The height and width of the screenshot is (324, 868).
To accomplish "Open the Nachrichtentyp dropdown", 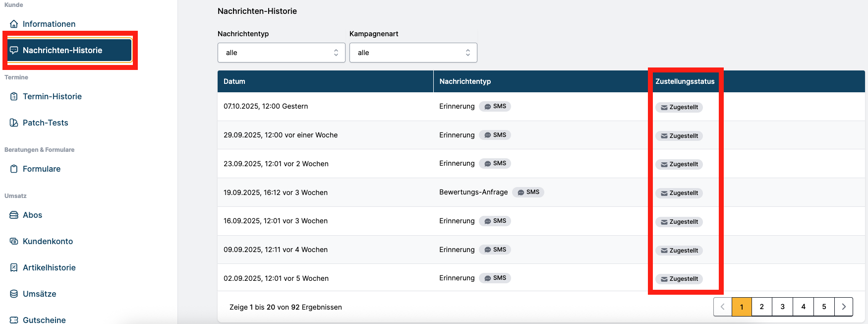I will (x=281, y=53).
